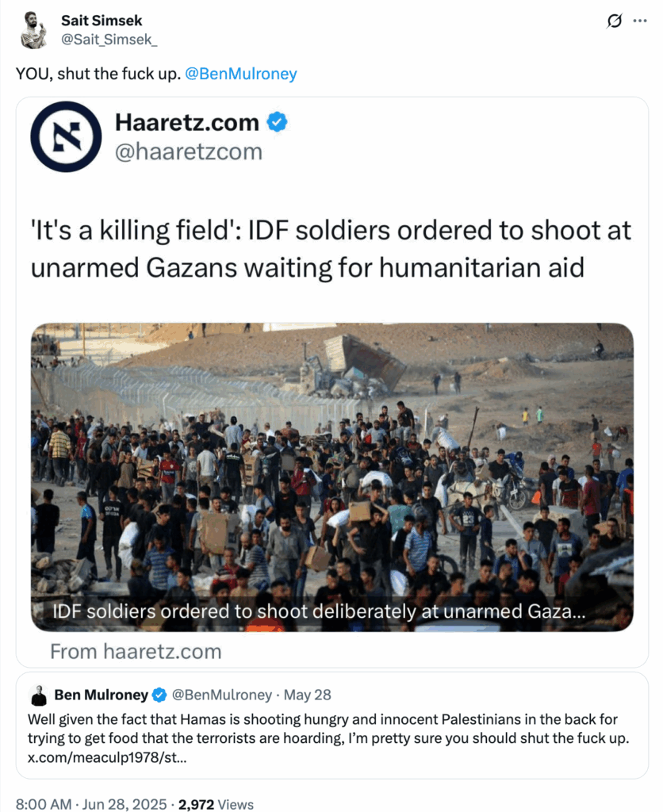Open Sait Simsek's profile avatar
This screenshot has height=812, width=663.
coord(33,30)
